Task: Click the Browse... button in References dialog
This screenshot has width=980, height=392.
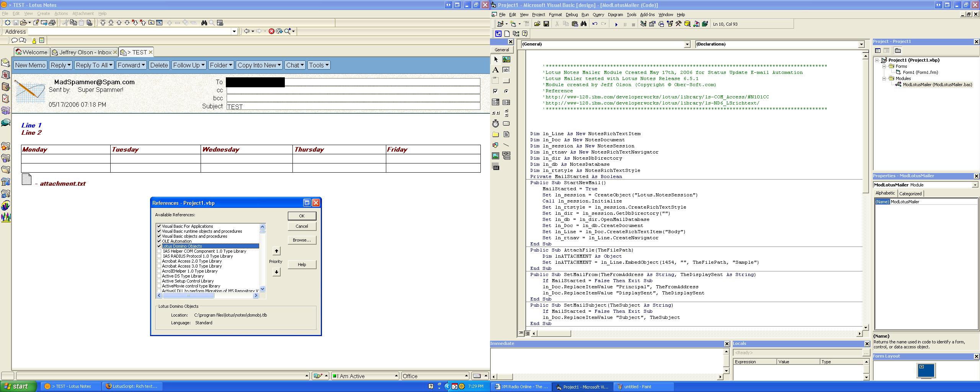Action: pyautogui.click(x=302, y=240)
